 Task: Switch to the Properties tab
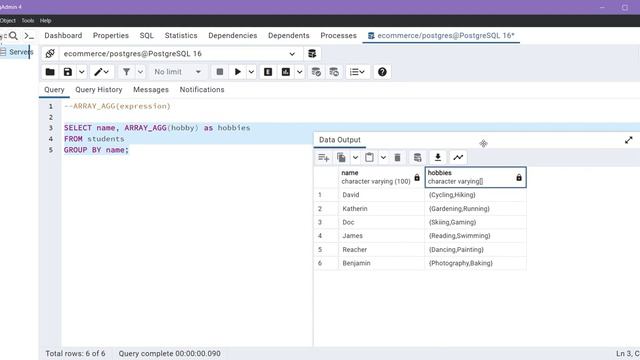(x=111, y=36)
